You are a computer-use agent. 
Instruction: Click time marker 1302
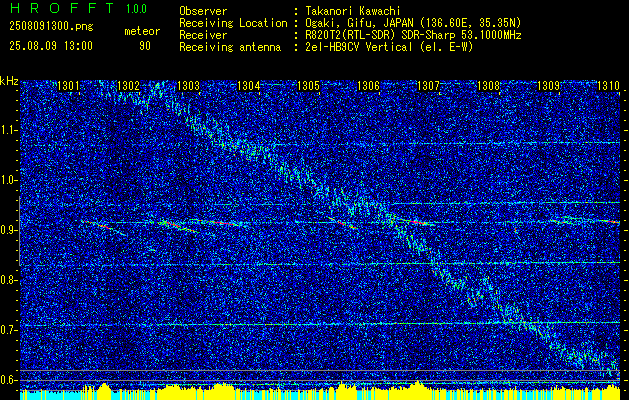click(x=128, y=86)
